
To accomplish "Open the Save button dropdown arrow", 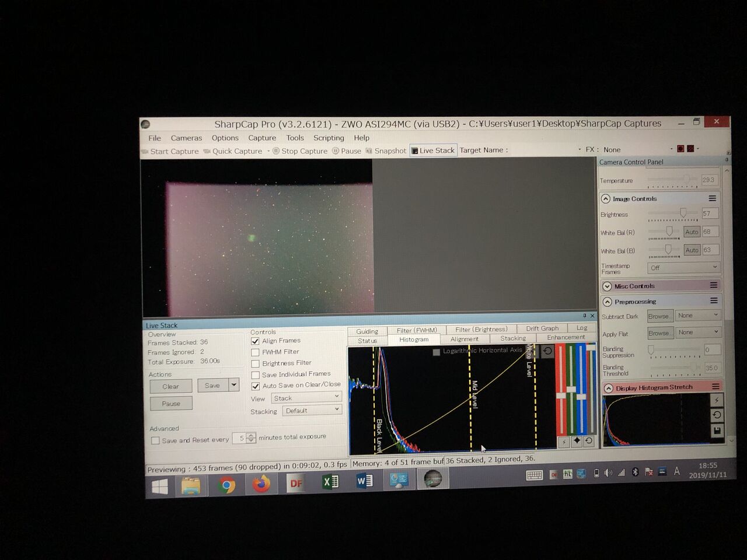I will (x=234, y=384).
